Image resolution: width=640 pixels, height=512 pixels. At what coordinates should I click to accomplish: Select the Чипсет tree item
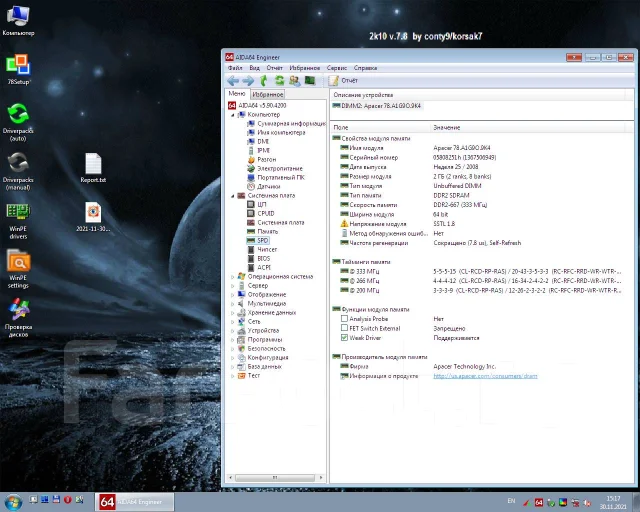pyautogui.click(x=262, y=249)
